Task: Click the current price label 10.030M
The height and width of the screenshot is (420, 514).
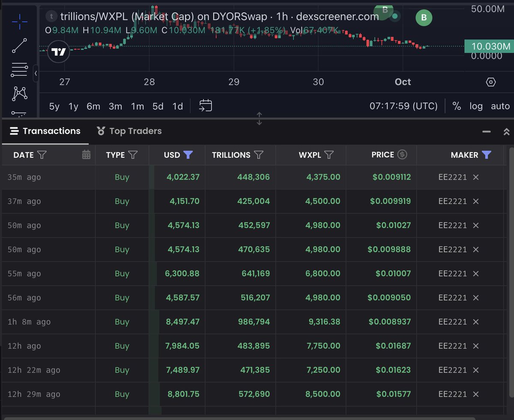Action: click(x=489, y=46)
